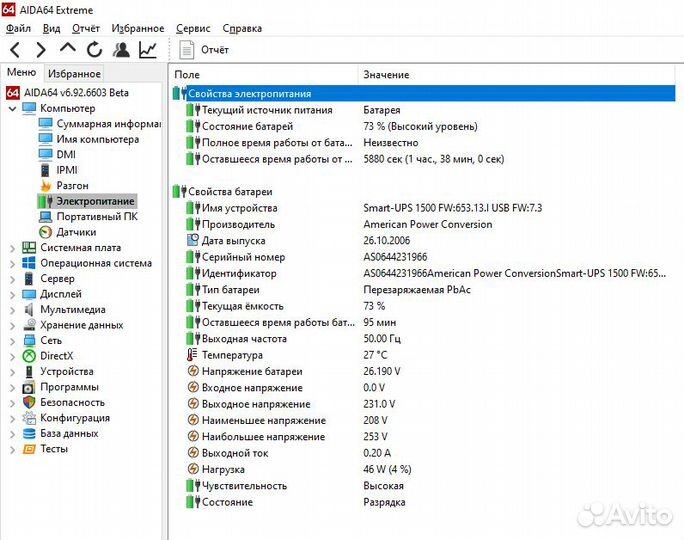Expand the Системная плата node
The height and width of the screenshot is (540, 684).
[x=13, y=248]
